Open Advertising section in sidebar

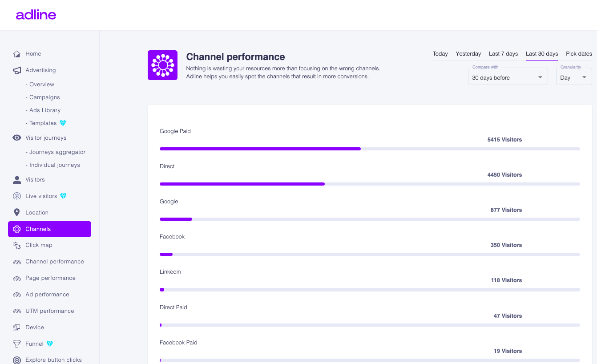tap(40, 70)
